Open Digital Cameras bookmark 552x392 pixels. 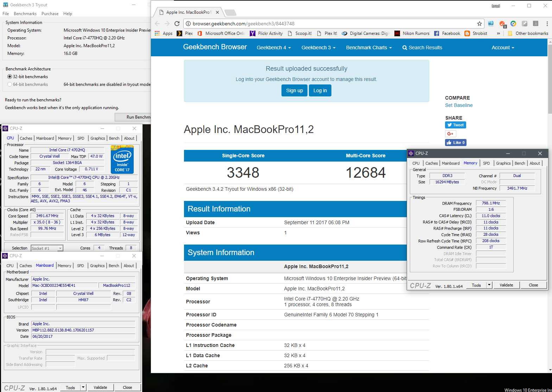(366, 33)
